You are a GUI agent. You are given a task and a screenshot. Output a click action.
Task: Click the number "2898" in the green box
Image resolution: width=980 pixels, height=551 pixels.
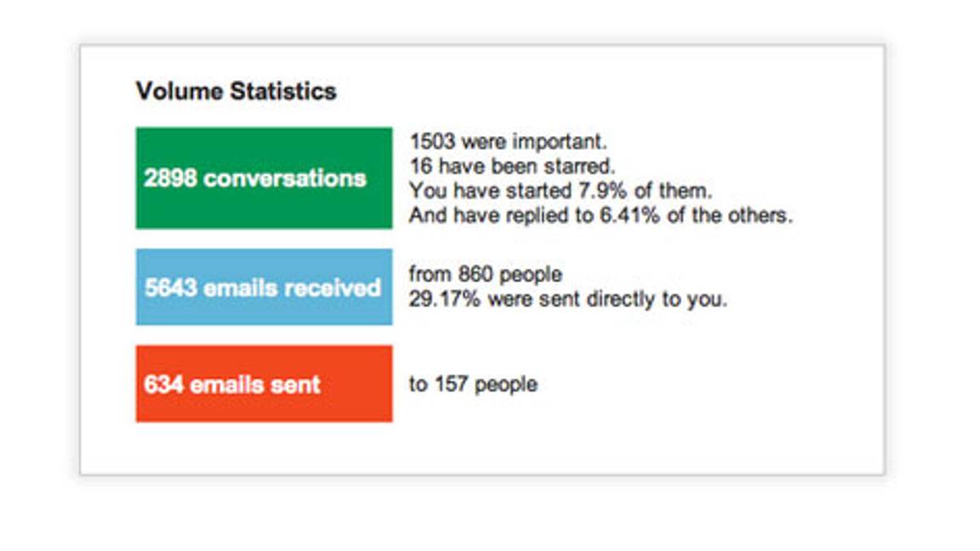point(170,179)
